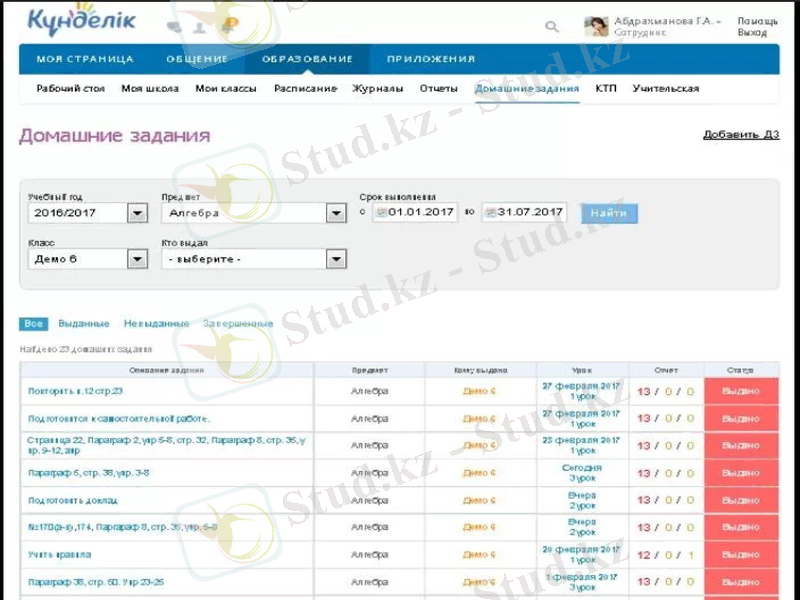The width and height of the screenshot is (800, 600).
Task: Open the 'Подготовить доклад' homework link
Action: click(73, 500)
